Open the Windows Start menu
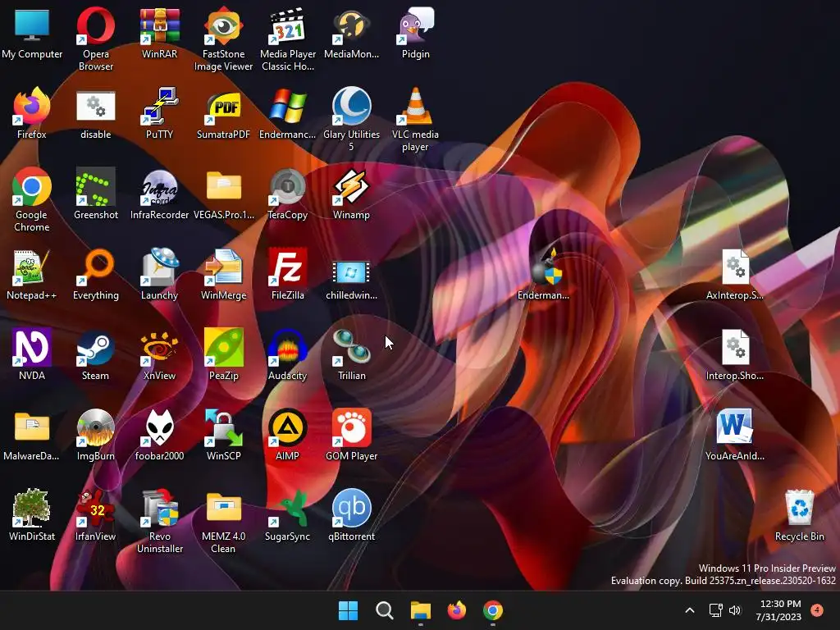Image resolution: width=840 pixels, height=630 pixels. [348, 610]
